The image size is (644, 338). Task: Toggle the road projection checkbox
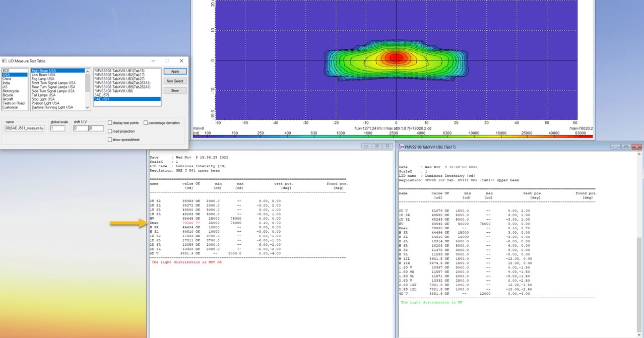pos(110,131)
